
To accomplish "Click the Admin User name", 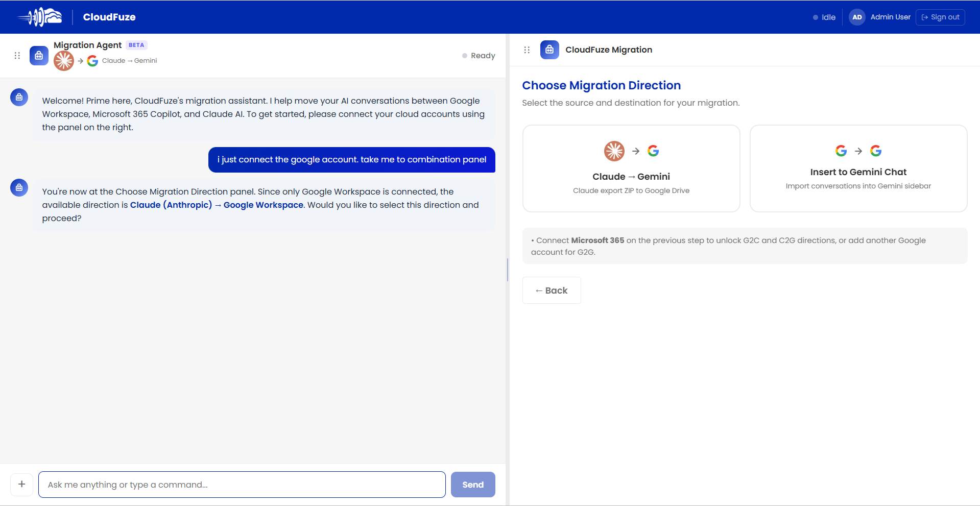I will pos(890,17).
